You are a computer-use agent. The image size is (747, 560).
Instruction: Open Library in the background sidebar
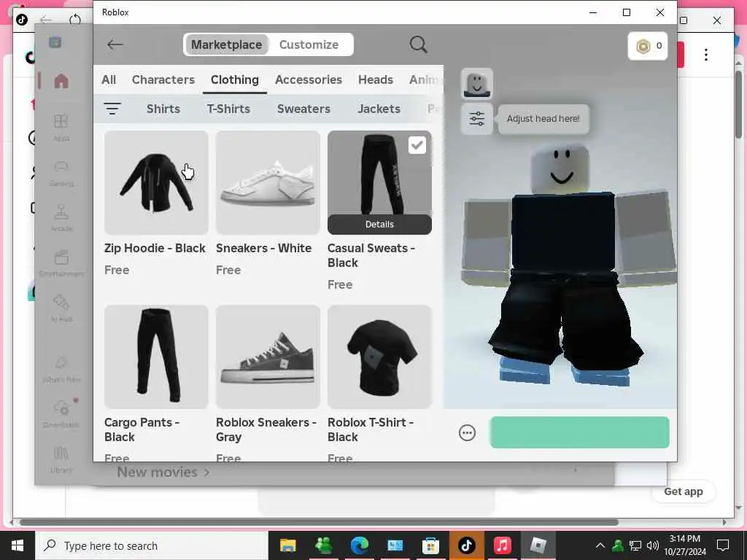pyautogui.click(x=61, y=459)
